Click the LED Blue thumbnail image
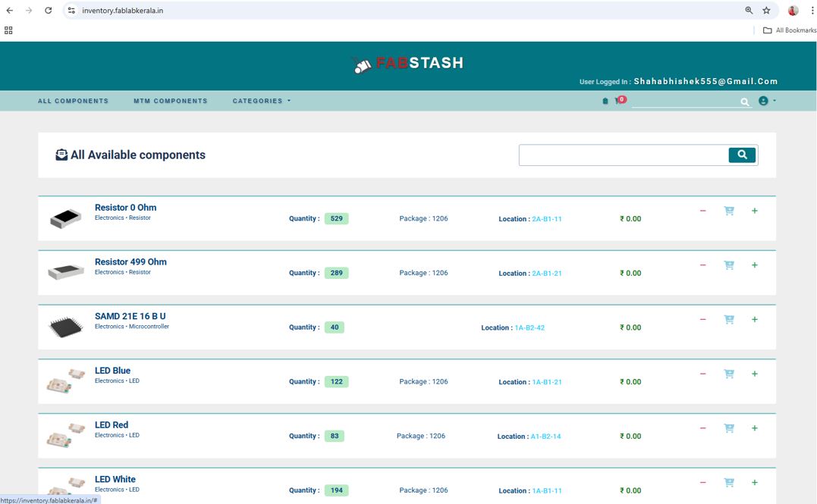This screenshot has height=504, width=817. 66,380
